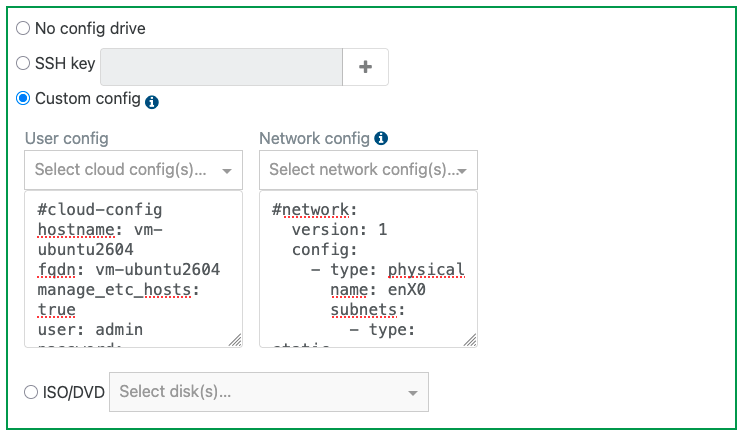
Task: Click the 'subnets:' line in Network config
Action: coord(368,309)
